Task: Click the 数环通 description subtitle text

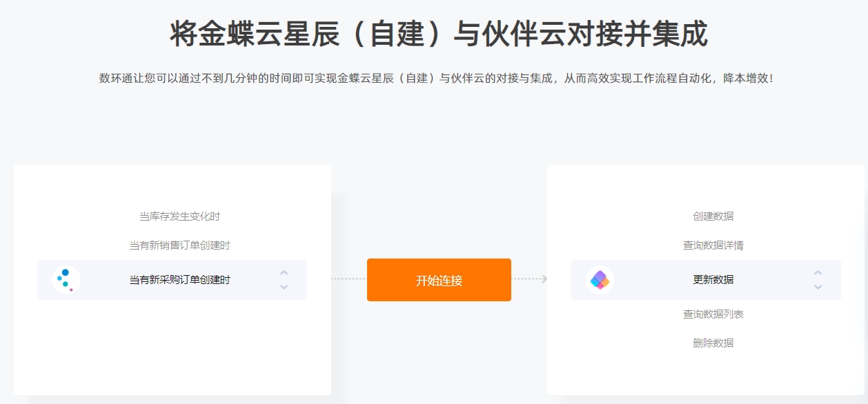Action: coord(437,79)
